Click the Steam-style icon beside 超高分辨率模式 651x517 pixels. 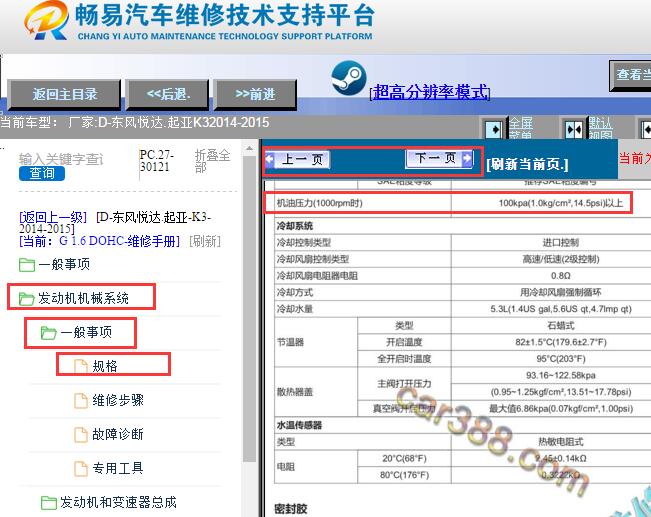(349, 78)
